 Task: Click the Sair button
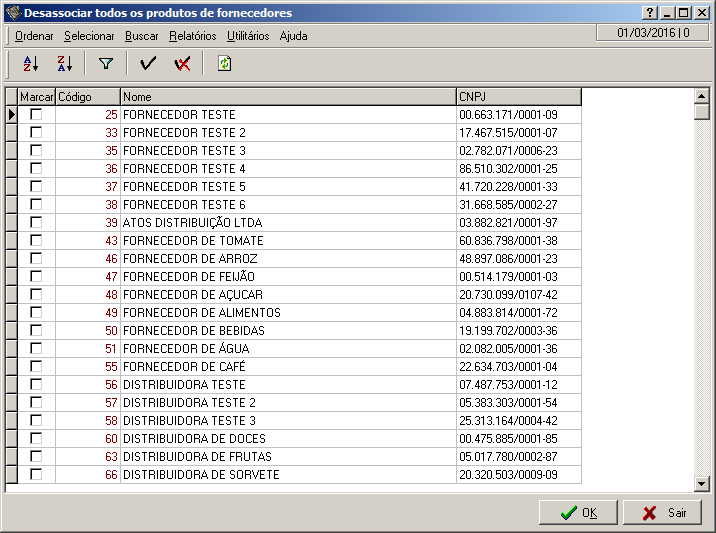[x=662, y=513]
